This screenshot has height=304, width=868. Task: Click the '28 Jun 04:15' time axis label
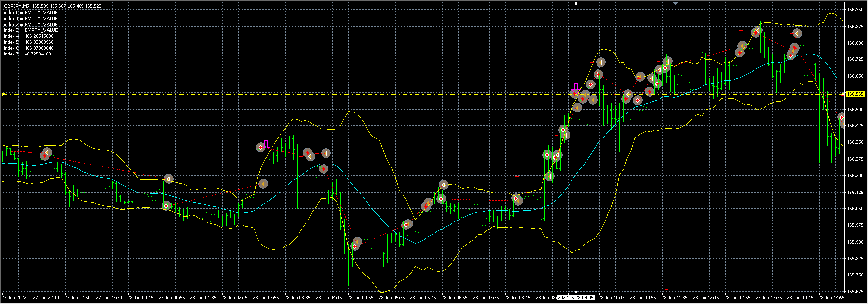coord(329,297)
